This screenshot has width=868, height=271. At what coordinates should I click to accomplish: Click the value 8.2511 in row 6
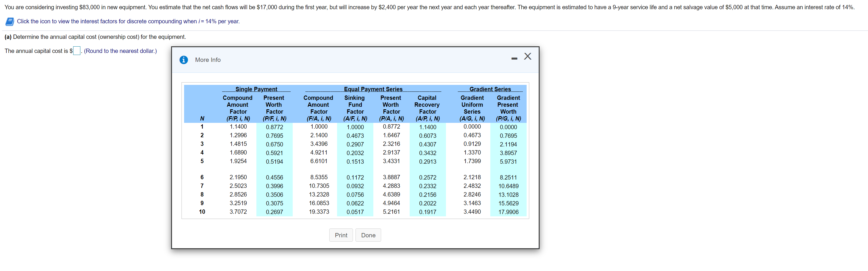(508, 178)
